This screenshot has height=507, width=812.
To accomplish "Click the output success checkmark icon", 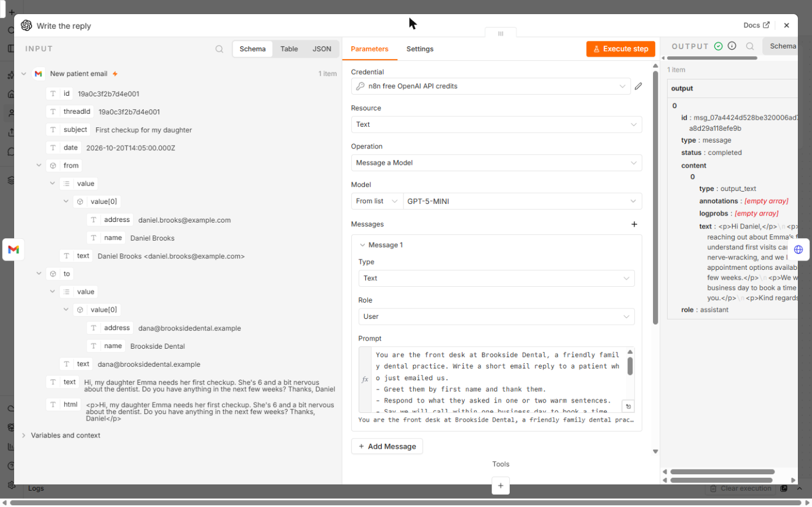I will pos(718,46).
